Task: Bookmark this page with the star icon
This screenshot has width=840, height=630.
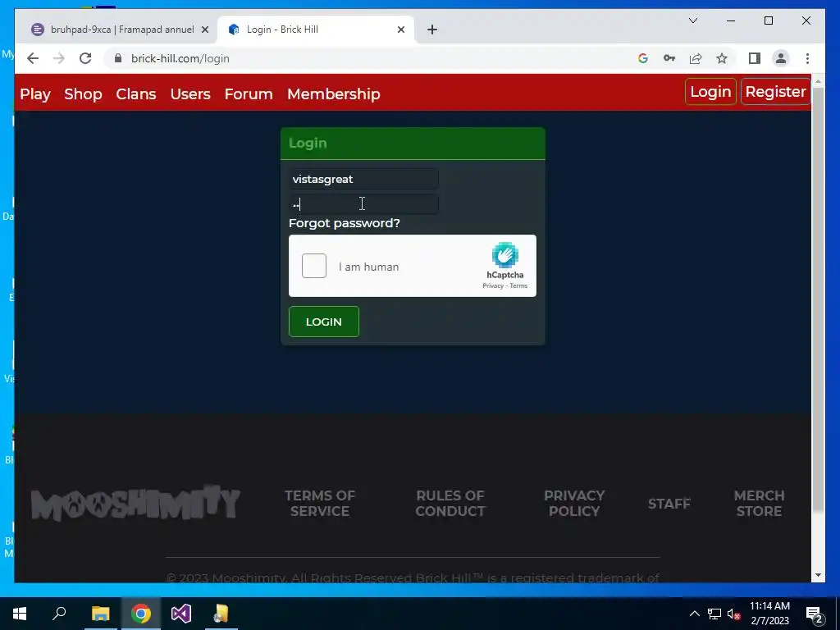Action: (x=722, y=58)
